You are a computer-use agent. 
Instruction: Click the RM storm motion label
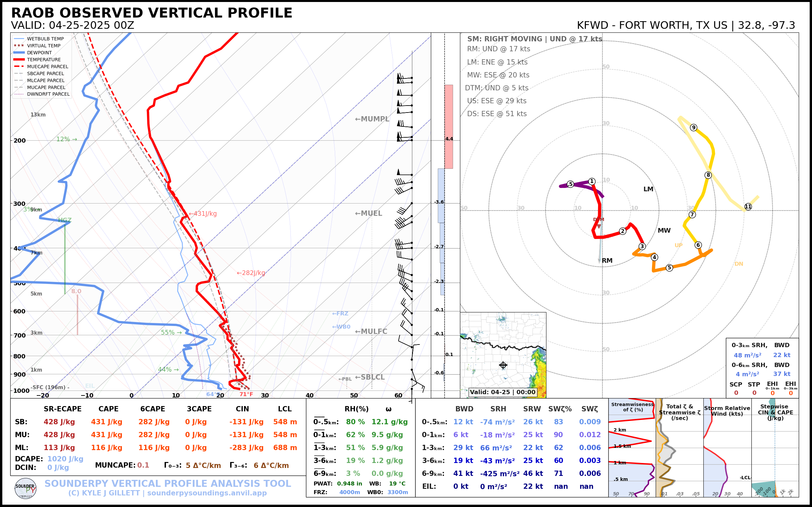coord(607,260)
